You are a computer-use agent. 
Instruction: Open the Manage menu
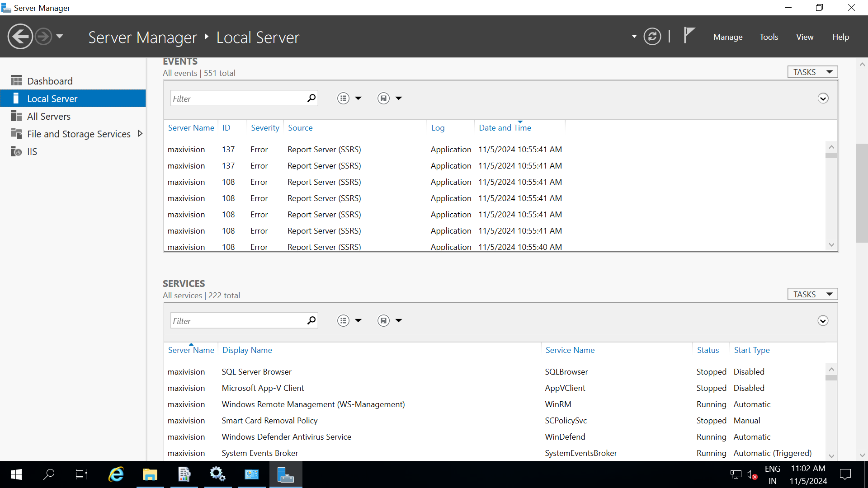(728, 37)
